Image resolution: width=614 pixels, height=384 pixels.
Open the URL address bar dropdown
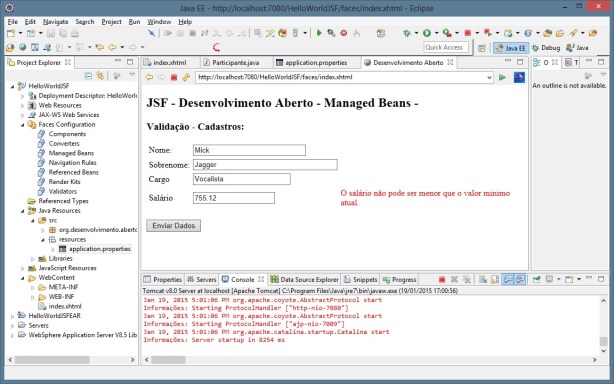click(x=489, y=78)
